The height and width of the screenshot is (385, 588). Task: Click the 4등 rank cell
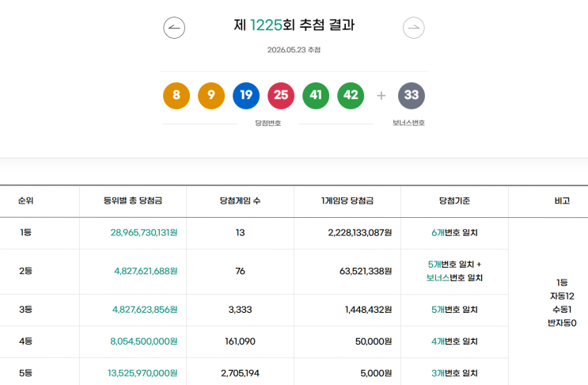25,341
